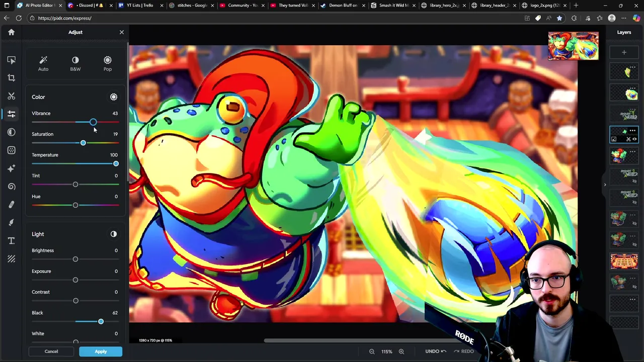Screen dimensions: 644x362
Task: Switch to the logo_2x.png tab
Action: [544, 6]
